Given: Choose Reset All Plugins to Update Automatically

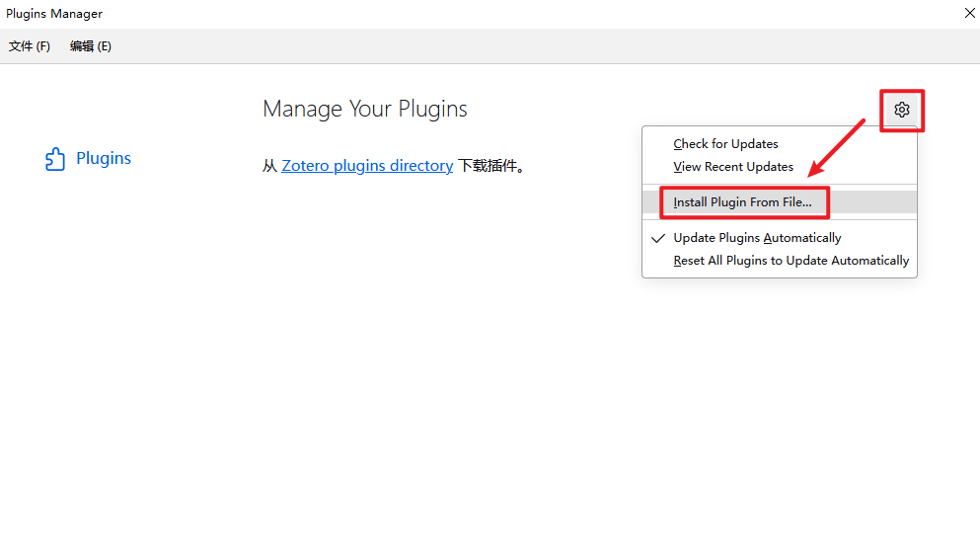Looking at the screenshot, I should (x=791, y=261).
